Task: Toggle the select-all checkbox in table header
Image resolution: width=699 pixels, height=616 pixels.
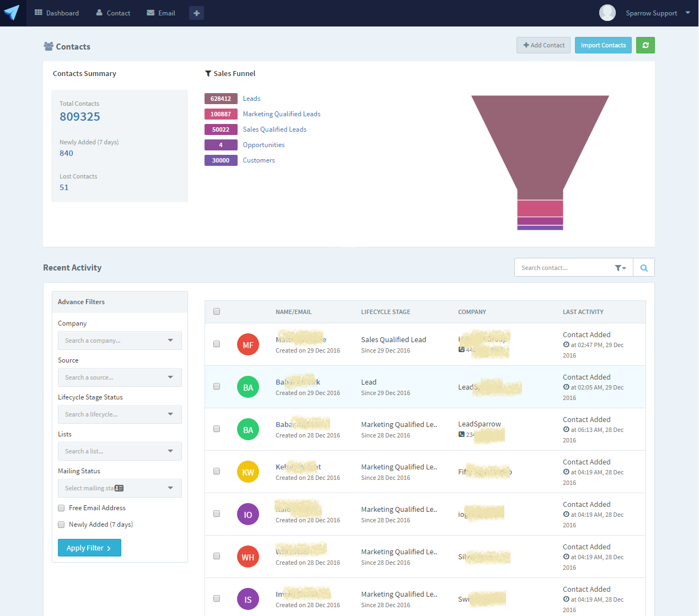Action: pos(217,311)
